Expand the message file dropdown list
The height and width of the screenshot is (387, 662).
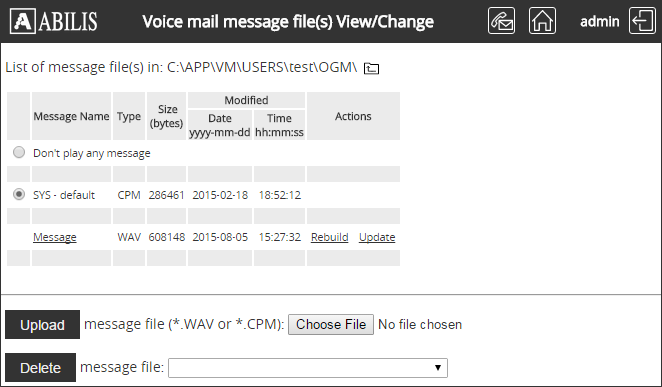[308, 368]
